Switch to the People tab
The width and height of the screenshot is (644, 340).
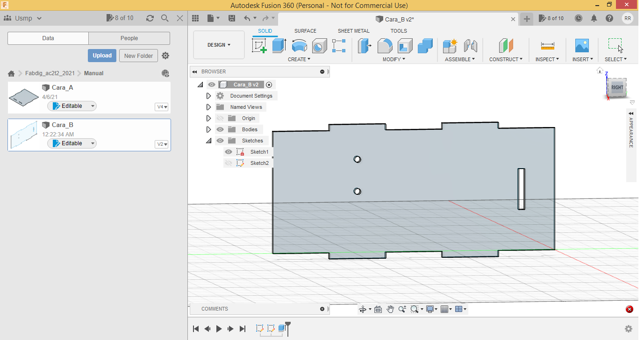[129, 38]
